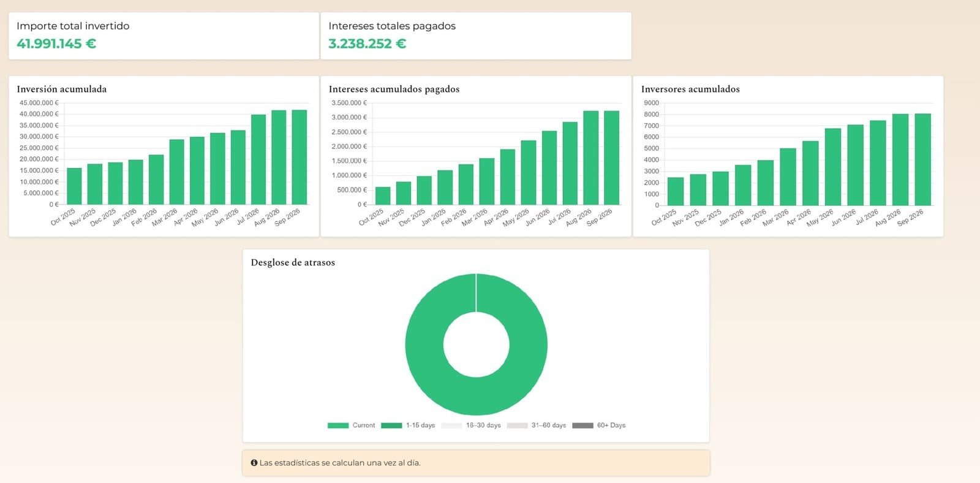Click the 'Las estadísticas se calculan una vez al día' text
The width and height of the screenshot is (980, 483).
340,463
